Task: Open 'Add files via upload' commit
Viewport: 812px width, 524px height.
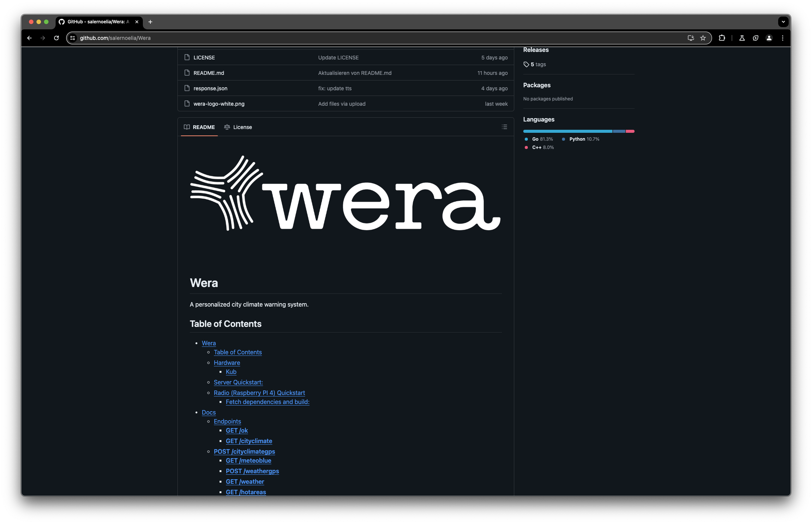Action: tap(342, 104)
